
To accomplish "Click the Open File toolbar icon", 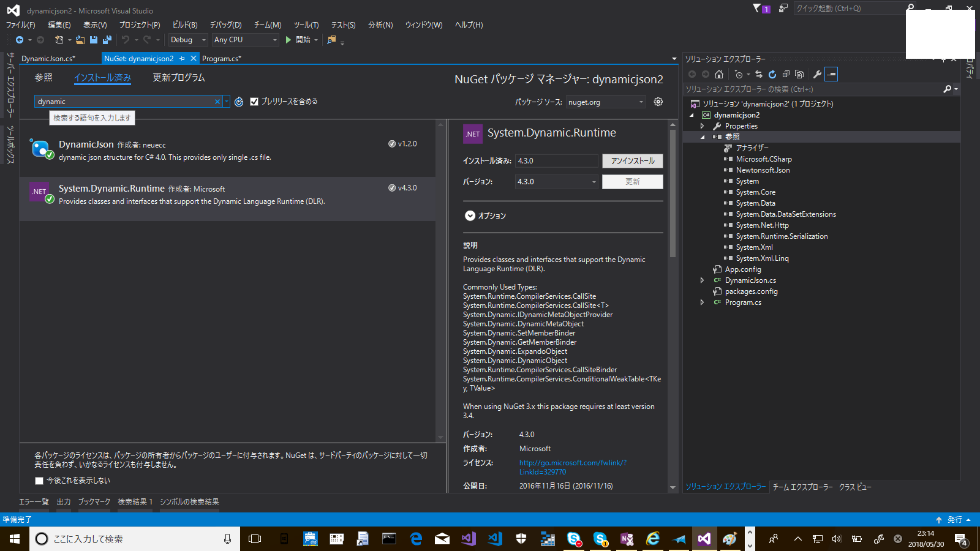I will (x=80, y=40).
